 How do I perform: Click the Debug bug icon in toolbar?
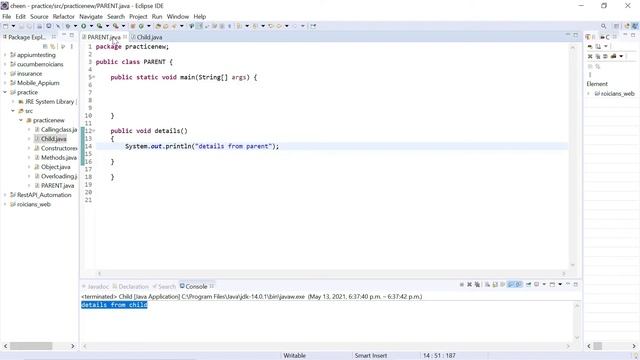tap(68, 26)
